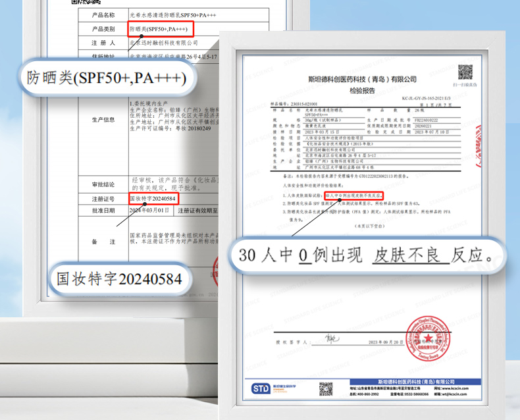Screen dimensions: 520x420
Task: Click the 扫一扫验真伪 caption
Action: click(465, 85)
